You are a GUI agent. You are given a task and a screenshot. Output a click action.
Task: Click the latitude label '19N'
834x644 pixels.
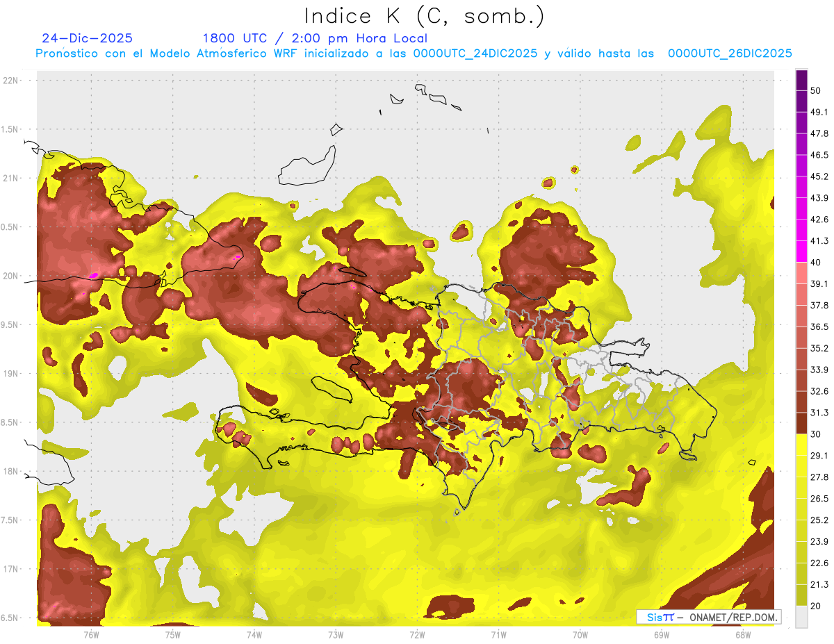(11, 374)
